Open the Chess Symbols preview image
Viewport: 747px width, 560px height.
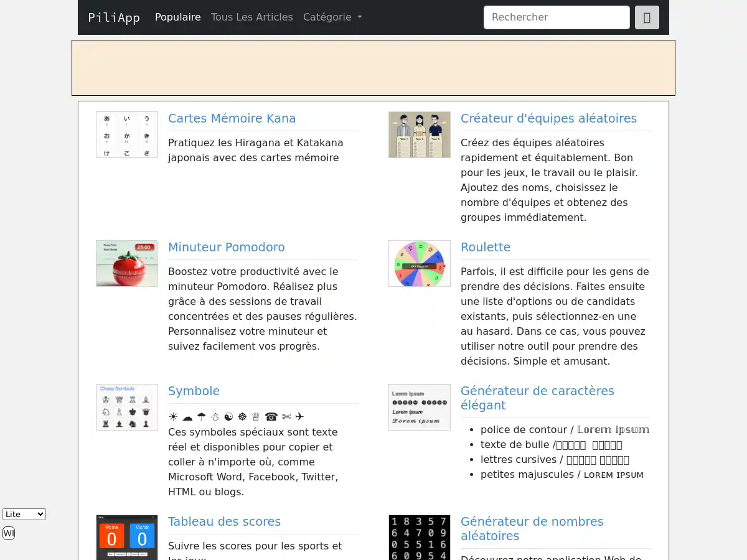click(126, 407)
